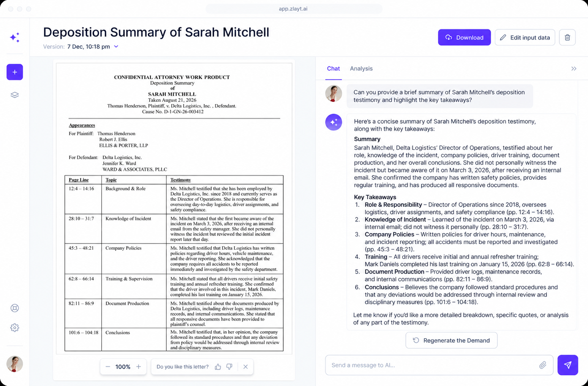Switch to the Analysis tab

click(361, 69)
